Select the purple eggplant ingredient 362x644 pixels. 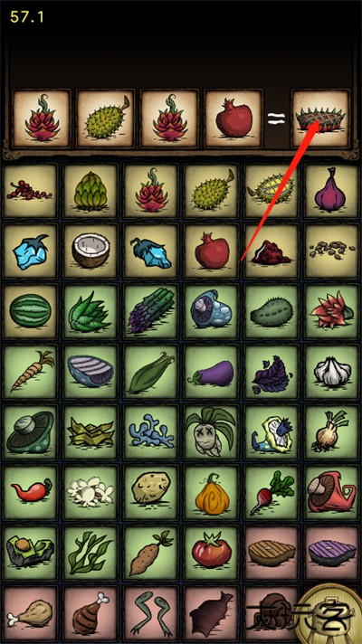point(212,372)
